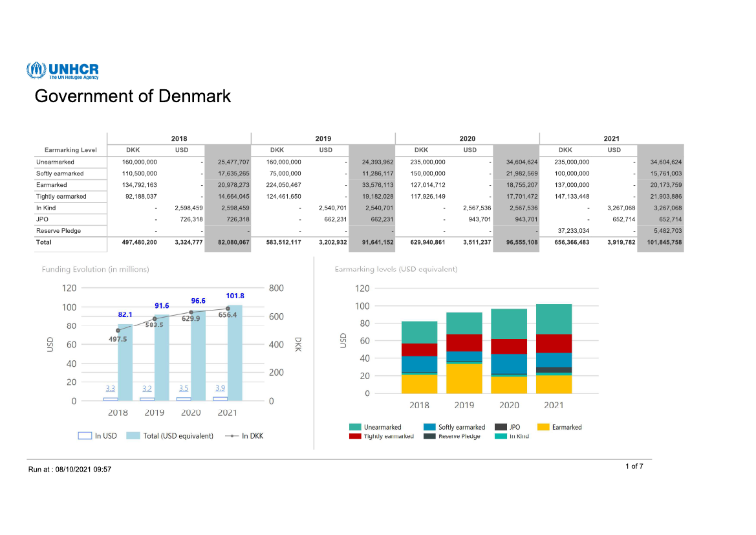Click the DKK total 629,940,861
The width and height of the screenshot is (756, 535).
(427, 242)
